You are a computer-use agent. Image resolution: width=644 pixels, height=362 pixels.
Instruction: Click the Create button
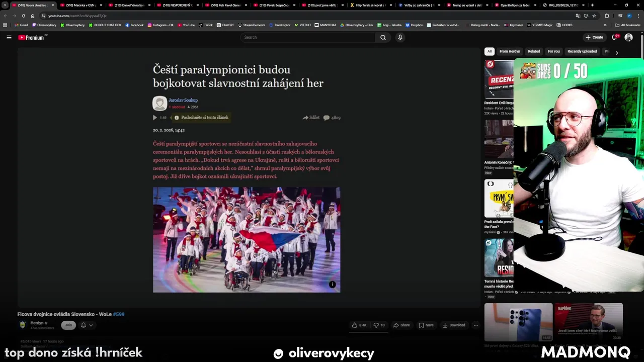point(594,37)
